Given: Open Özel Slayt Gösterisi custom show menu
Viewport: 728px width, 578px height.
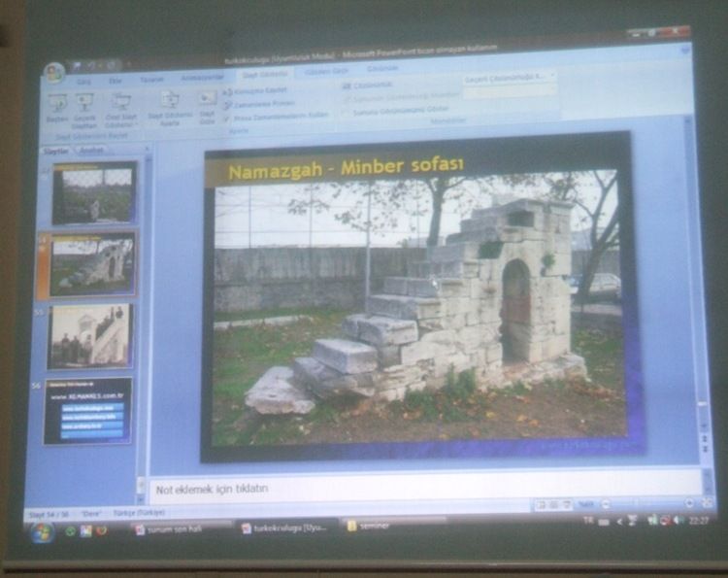Looking at the screenshot, I should pyautogui.click(x=121, y=103).
